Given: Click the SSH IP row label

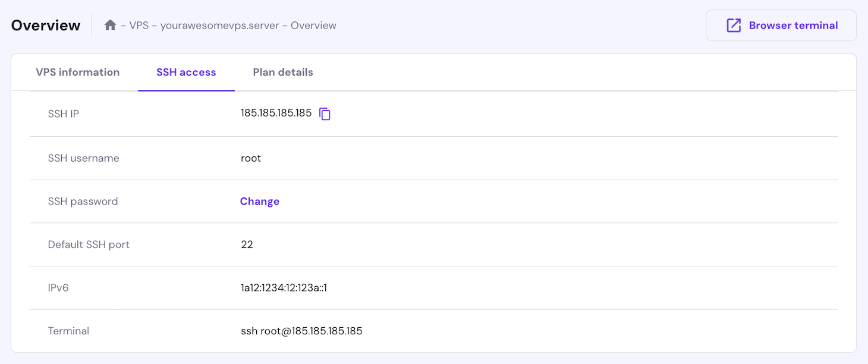Looking at the screenshot, I should tap(64, 114).
